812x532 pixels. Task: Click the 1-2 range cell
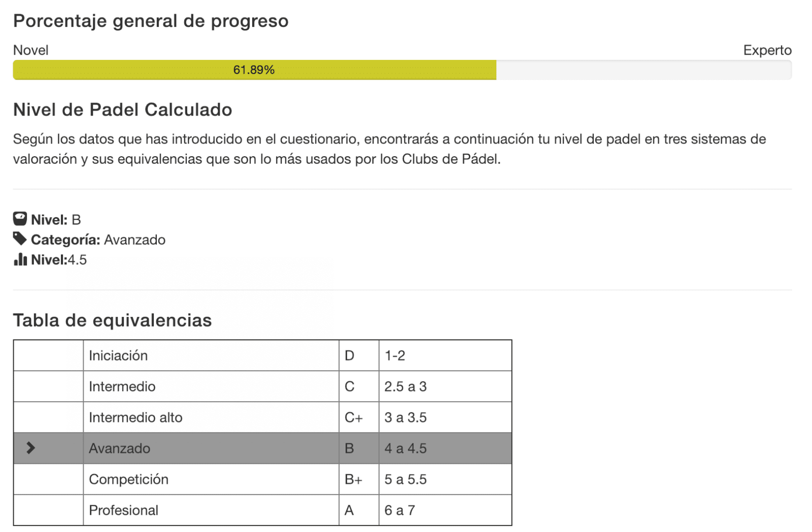[445, 356]
